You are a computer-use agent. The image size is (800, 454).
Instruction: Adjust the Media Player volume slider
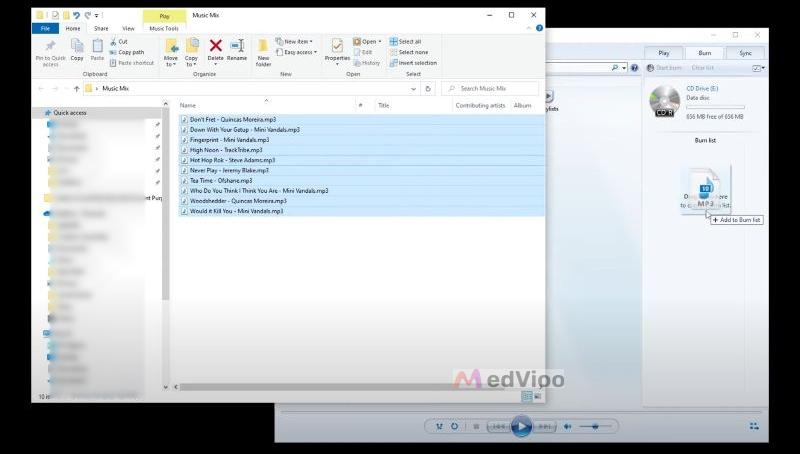click(594, 426)
